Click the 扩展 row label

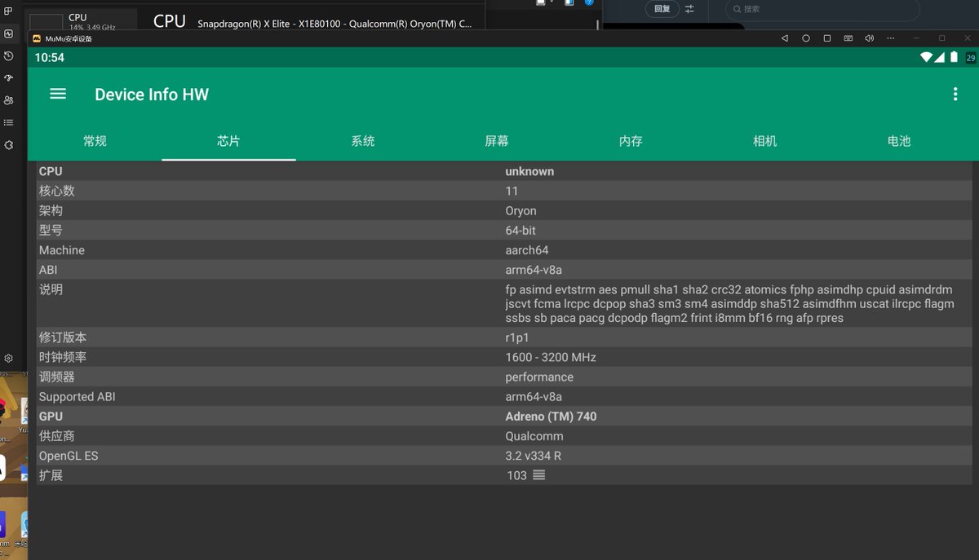tap(51, 475)
